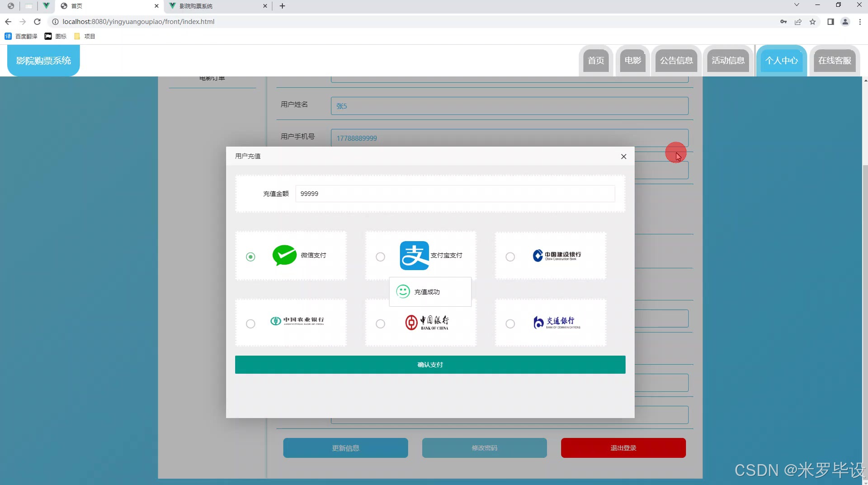Image resolution: width=868 pixels, height=485 pixels.
Task: Click the Bank of China logo
Action: [x=427, y=322]
